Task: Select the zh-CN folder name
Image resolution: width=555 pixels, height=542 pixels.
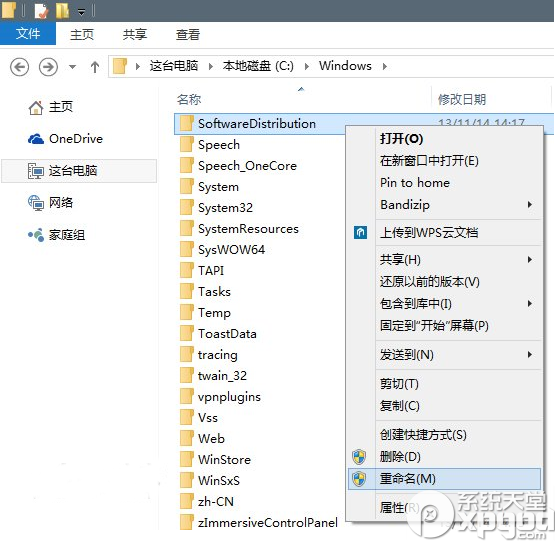Action: point(216,502)
